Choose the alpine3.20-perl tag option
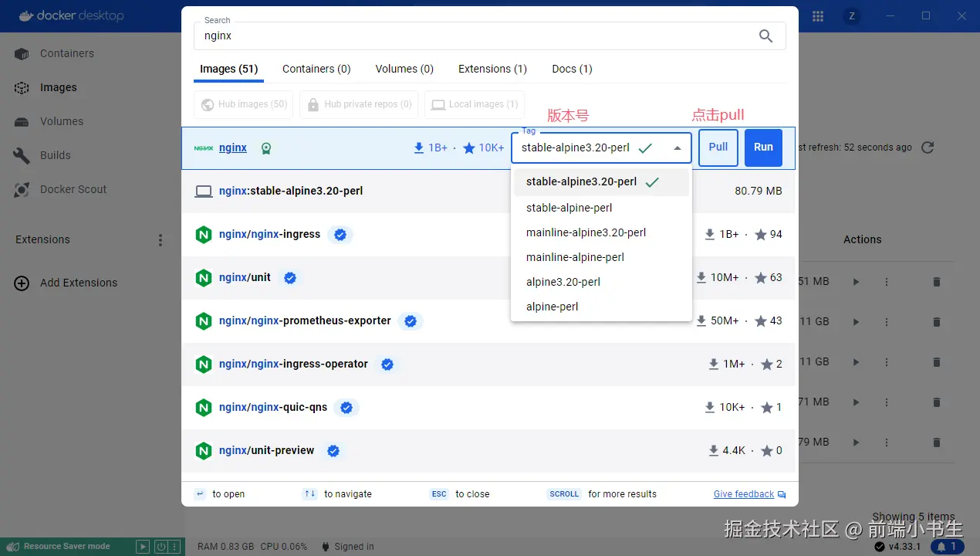 tap(601, 282)
